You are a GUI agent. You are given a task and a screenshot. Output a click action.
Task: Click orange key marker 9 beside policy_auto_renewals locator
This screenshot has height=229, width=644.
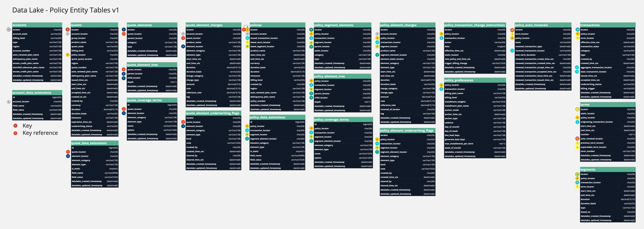click(512, 30)
